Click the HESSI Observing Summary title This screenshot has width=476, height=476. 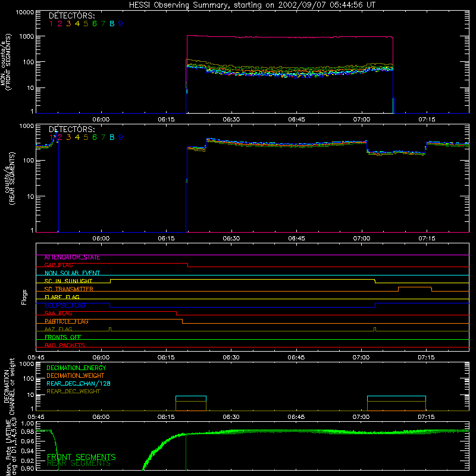[x=252, y=5]
